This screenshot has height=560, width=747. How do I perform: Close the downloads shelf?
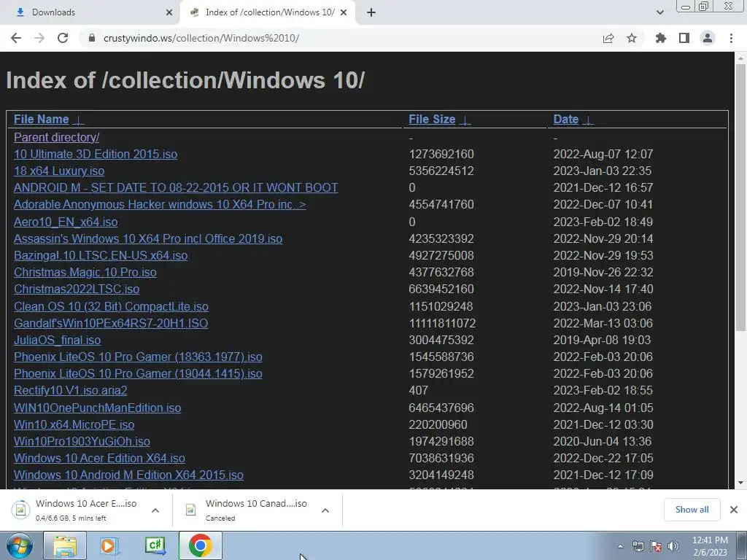pos(734,510)
